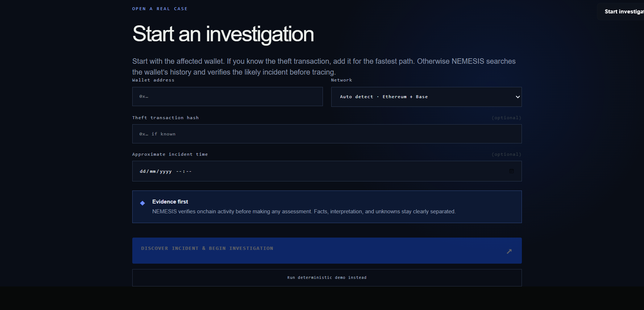Screen dimensions: 644x310
Task: Click the Theft transaction hash label
Action: tap(166, 118)
